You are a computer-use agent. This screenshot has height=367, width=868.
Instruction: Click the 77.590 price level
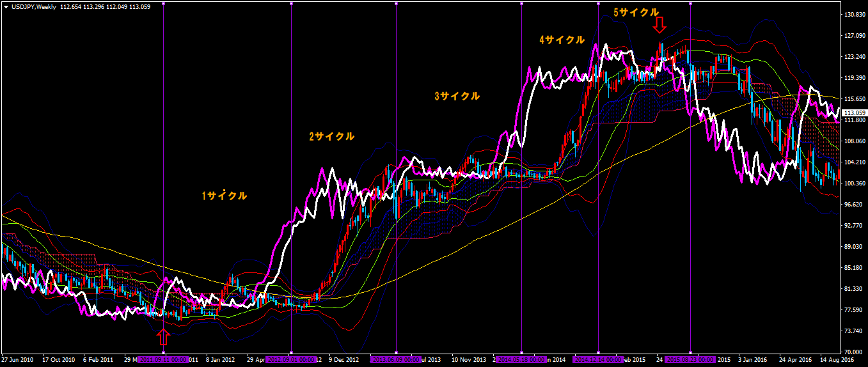[x=853, y=310]
